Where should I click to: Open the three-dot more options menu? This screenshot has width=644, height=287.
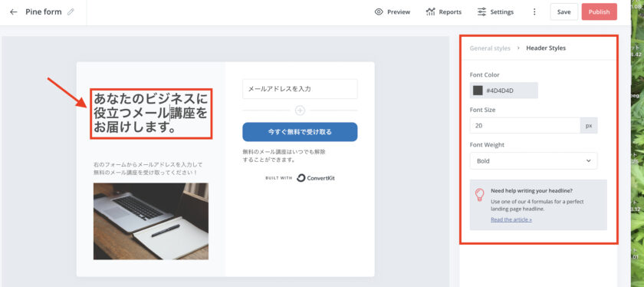tap(534, 12)
